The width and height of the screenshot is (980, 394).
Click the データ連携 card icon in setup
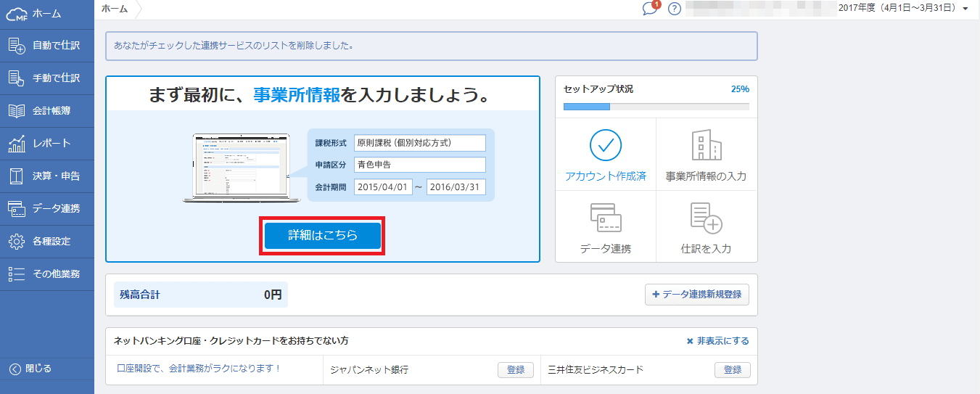click(x=605, y=218)
